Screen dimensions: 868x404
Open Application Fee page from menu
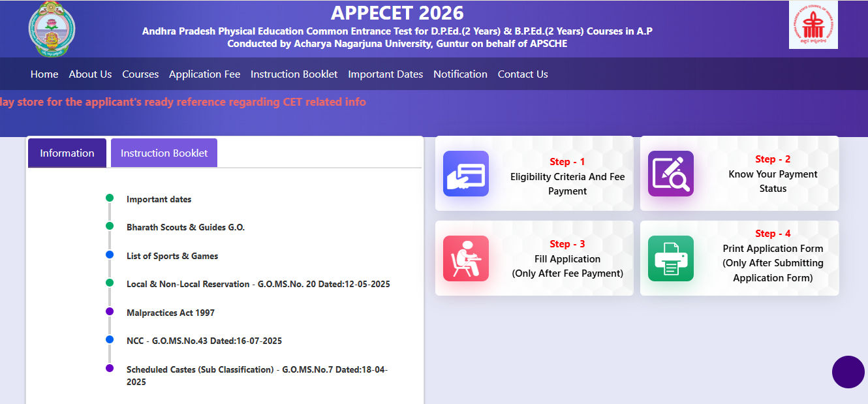tap(204, 74)
